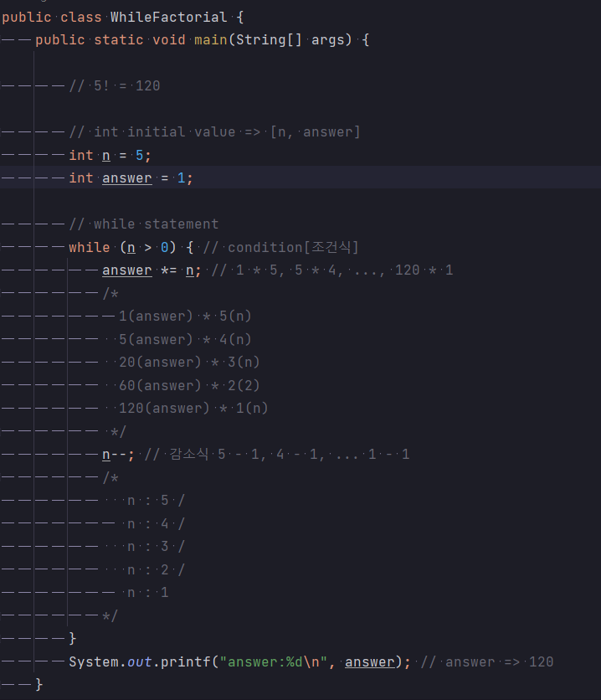This screenshot has height=700, width=601.
Task: Click the '// answer => 120' comment
Action: point(487,662)
